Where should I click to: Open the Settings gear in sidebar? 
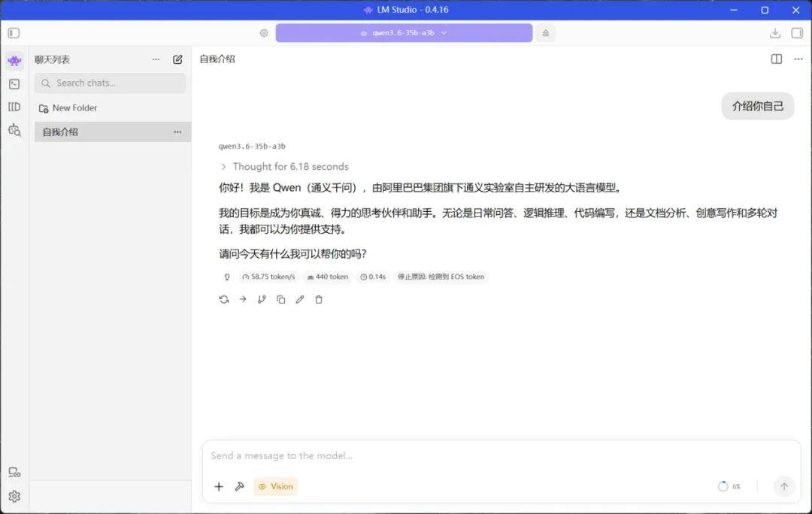tap(14, 497)
